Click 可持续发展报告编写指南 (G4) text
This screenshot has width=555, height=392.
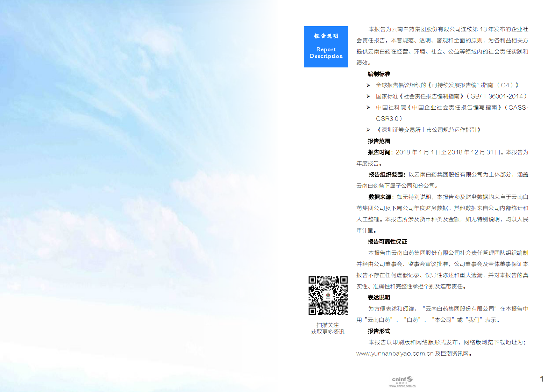(x=473, y=85)
